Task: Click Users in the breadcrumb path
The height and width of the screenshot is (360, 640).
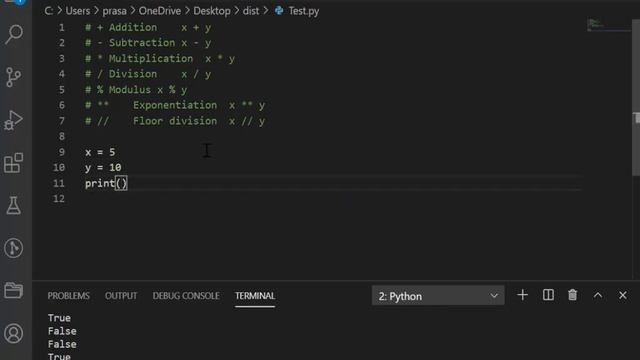Action: click(x=78, y=11)
